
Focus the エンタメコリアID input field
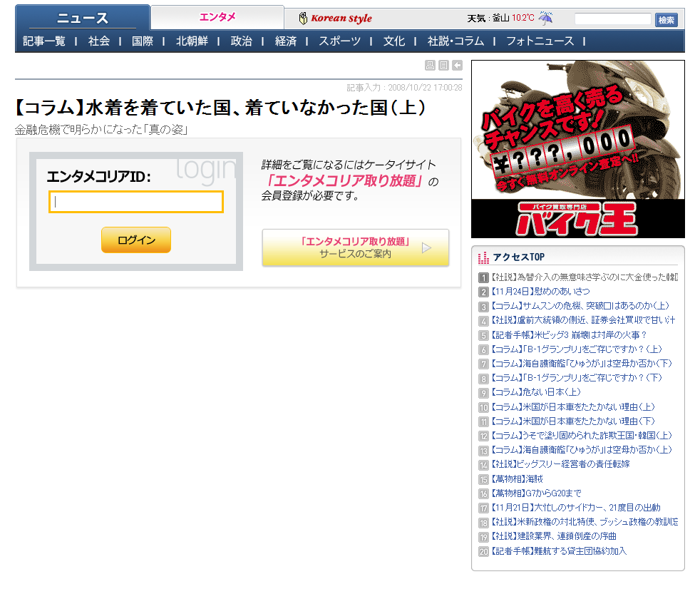[x=135, y=202]
